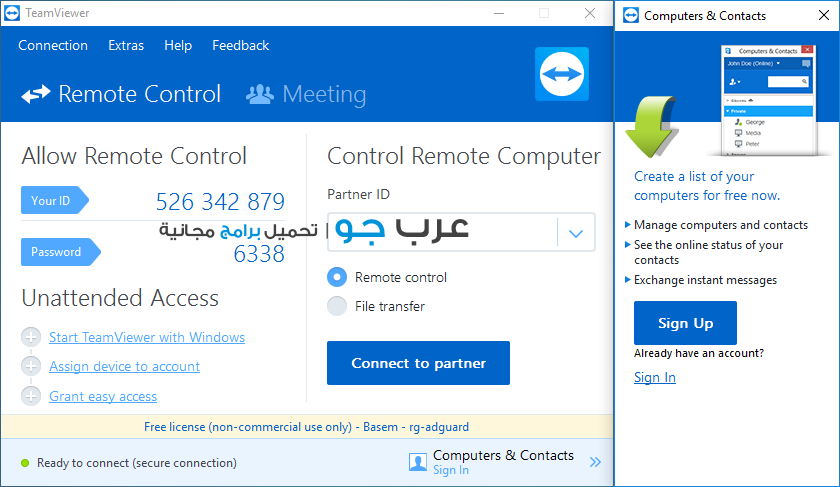
Task: Click the TeamViewer logo in the blue header
Action: tap(561, 73)
